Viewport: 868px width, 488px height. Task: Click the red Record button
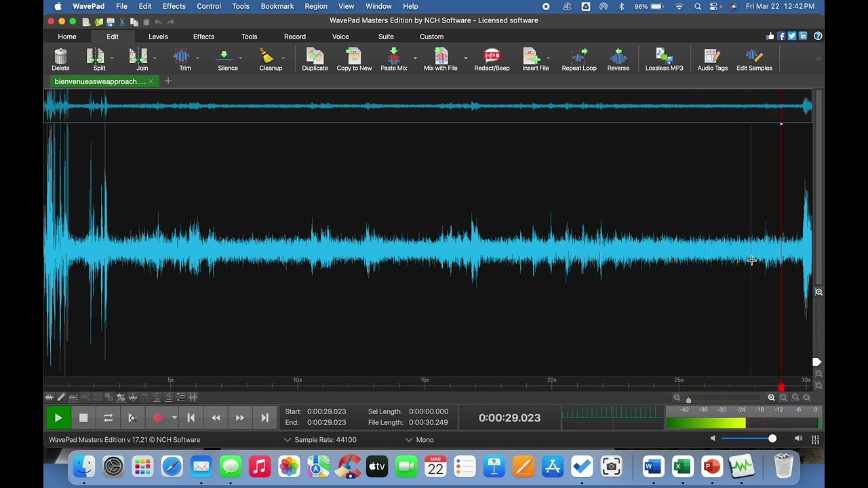point(157,418)
